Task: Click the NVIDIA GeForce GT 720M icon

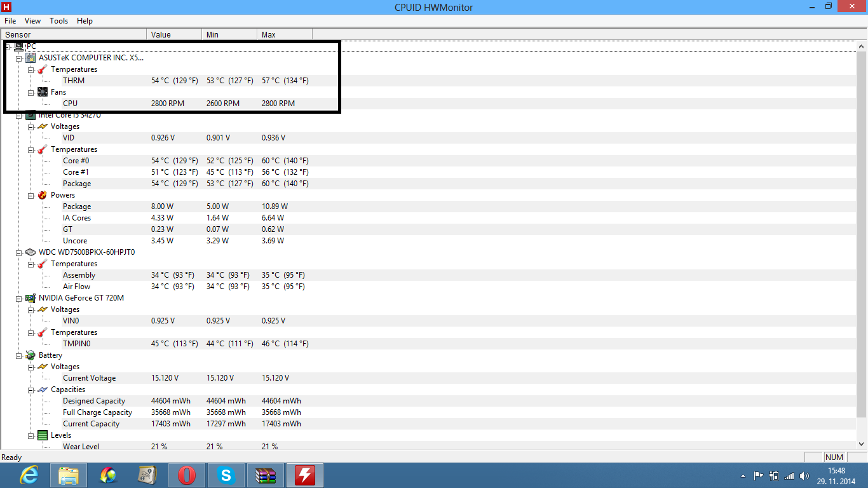Action: click(x=31, y=298)
